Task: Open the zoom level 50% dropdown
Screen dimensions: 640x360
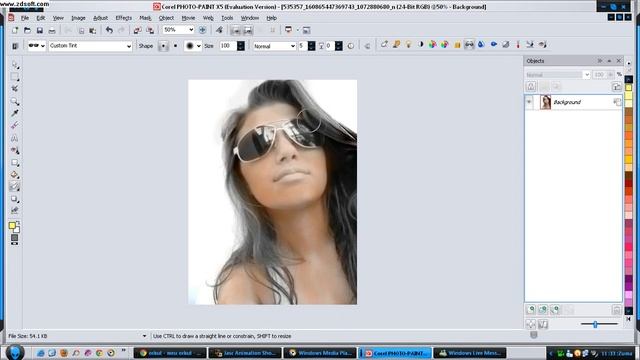Action: (x=191, y=30)
